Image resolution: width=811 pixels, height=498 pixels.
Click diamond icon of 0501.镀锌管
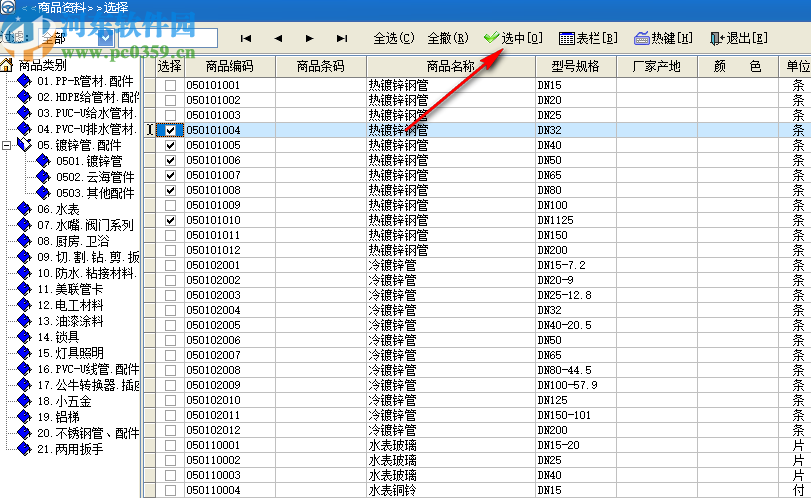43,161
